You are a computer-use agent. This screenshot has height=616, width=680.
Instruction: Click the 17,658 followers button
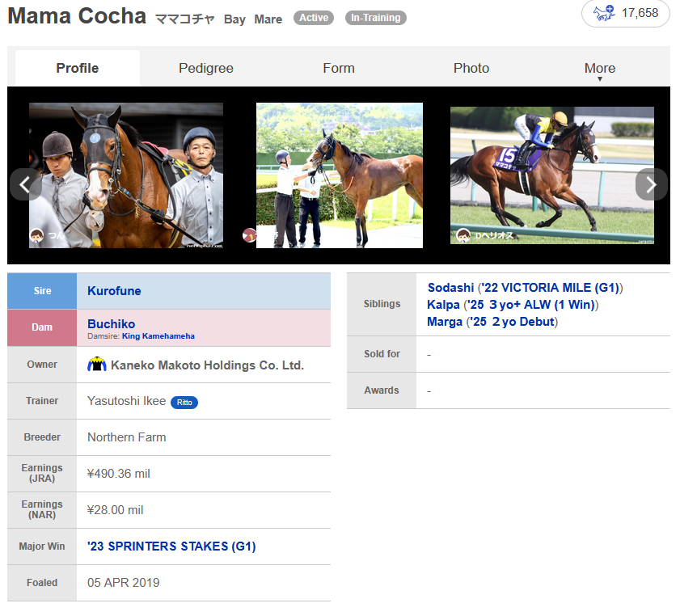625,14
